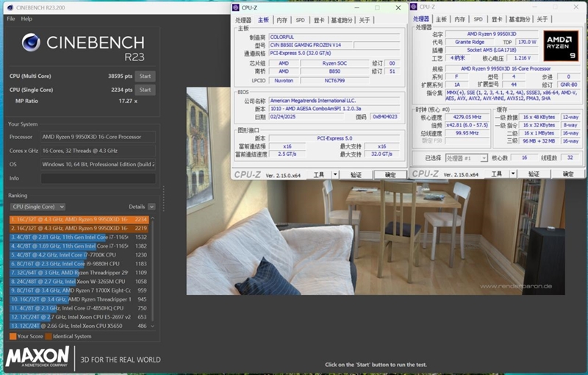
Task: Switch to 基准跑分 tab in mainboard CPU-Z window
Action: click(342, 21)
